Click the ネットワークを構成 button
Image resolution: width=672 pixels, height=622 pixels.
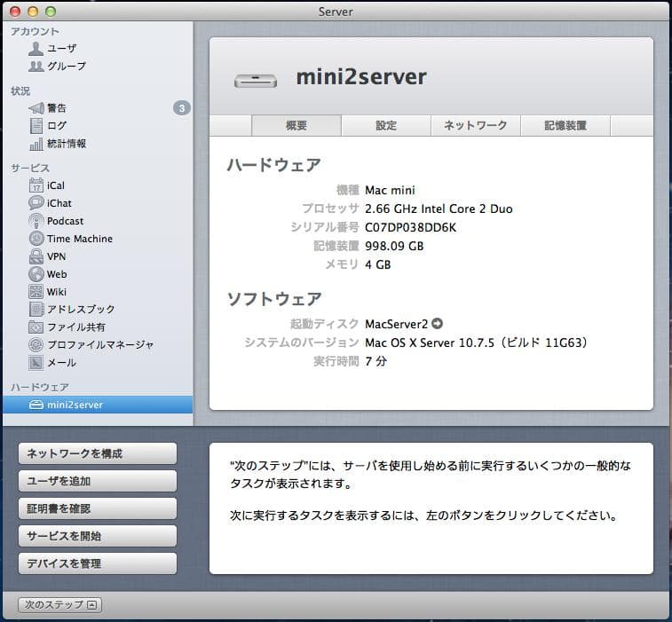(98, 453)
